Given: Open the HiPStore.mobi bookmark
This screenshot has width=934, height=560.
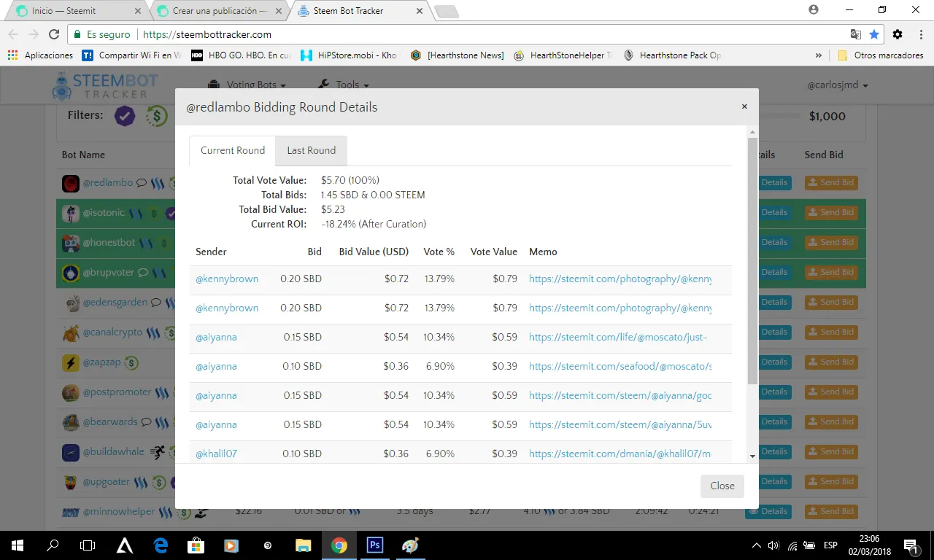Looking at the screenshot, I should coord(349,55).
